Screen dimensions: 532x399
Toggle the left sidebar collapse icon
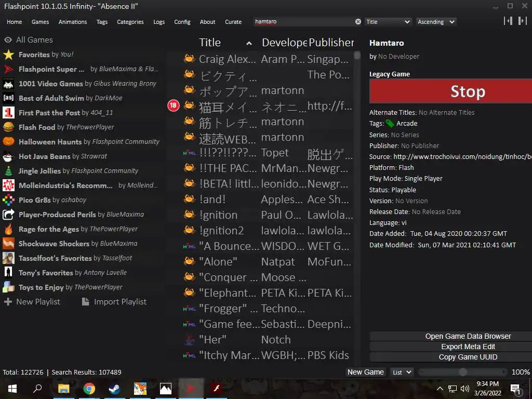(508, 21)
